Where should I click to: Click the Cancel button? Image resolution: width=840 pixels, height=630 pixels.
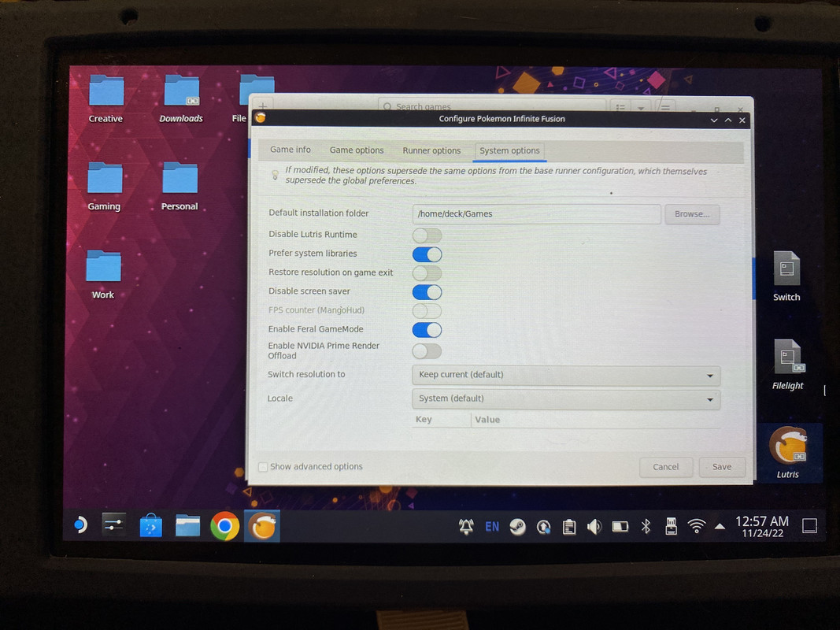point(665,467)
